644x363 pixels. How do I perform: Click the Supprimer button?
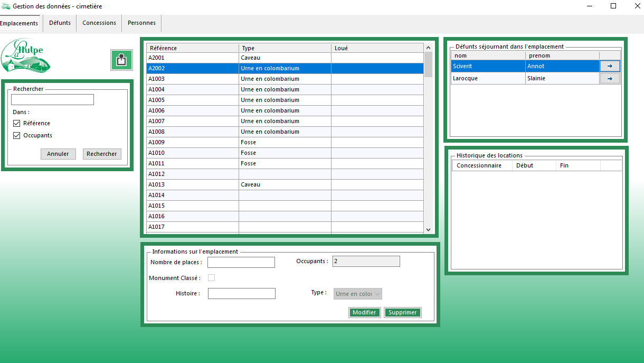click(x=402, y=312)
